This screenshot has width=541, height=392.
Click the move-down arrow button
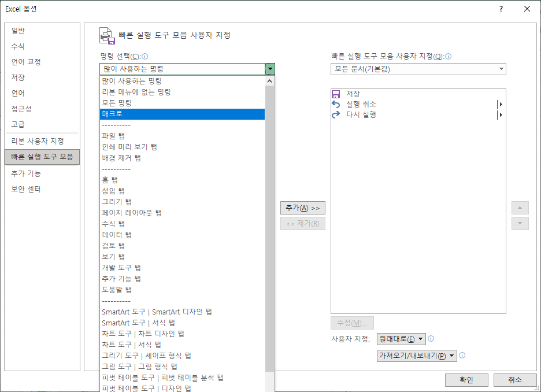[520, 223]
